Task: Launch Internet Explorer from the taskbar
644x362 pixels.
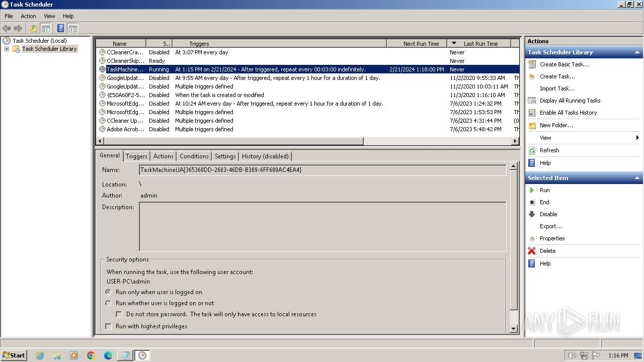Action: 40,355
